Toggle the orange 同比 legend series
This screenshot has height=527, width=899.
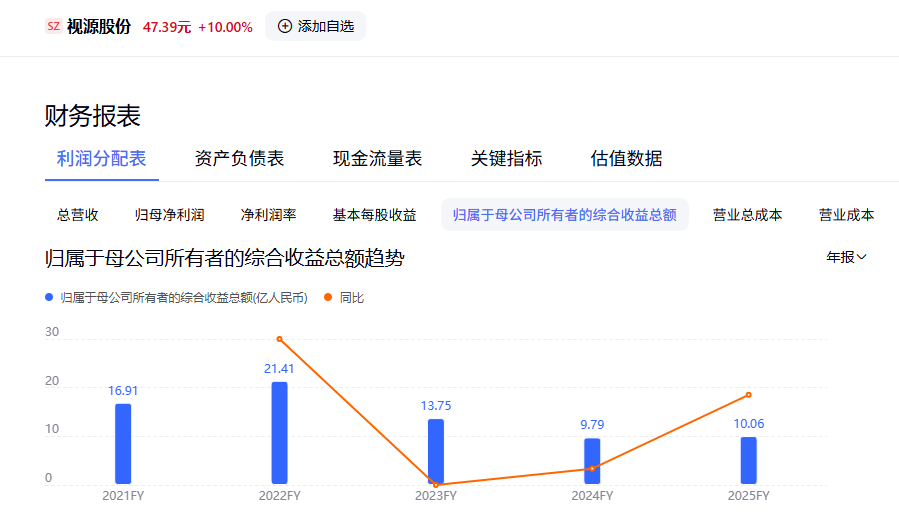pos(344,298)
